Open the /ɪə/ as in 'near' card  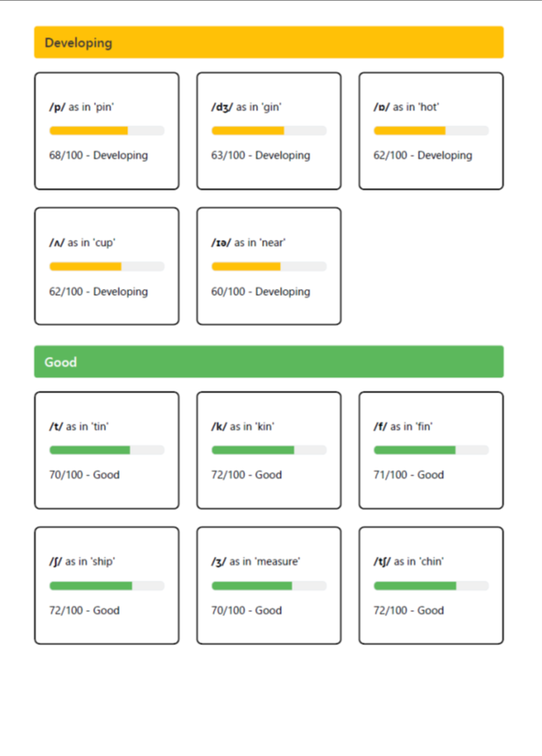[x=269, y=266]
